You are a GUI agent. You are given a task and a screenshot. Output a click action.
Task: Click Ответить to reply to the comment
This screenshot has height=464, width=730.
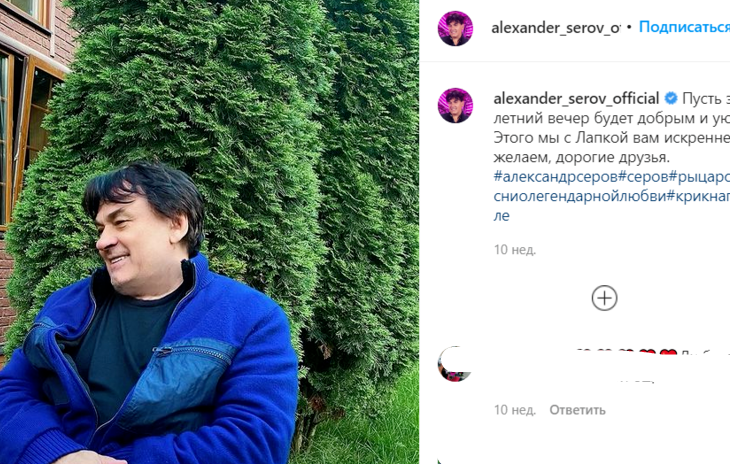[577, 410]
